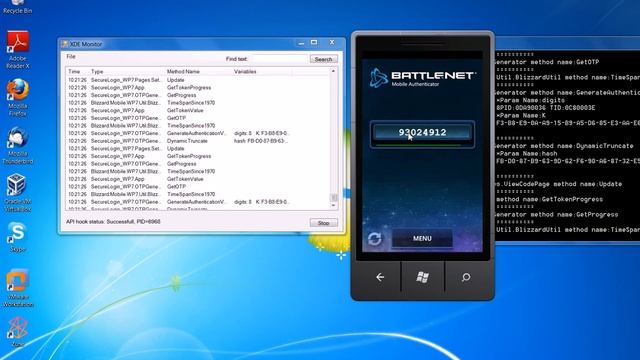
Task: Click the console line '>Param Name:K'
Action: click(520, 116)
